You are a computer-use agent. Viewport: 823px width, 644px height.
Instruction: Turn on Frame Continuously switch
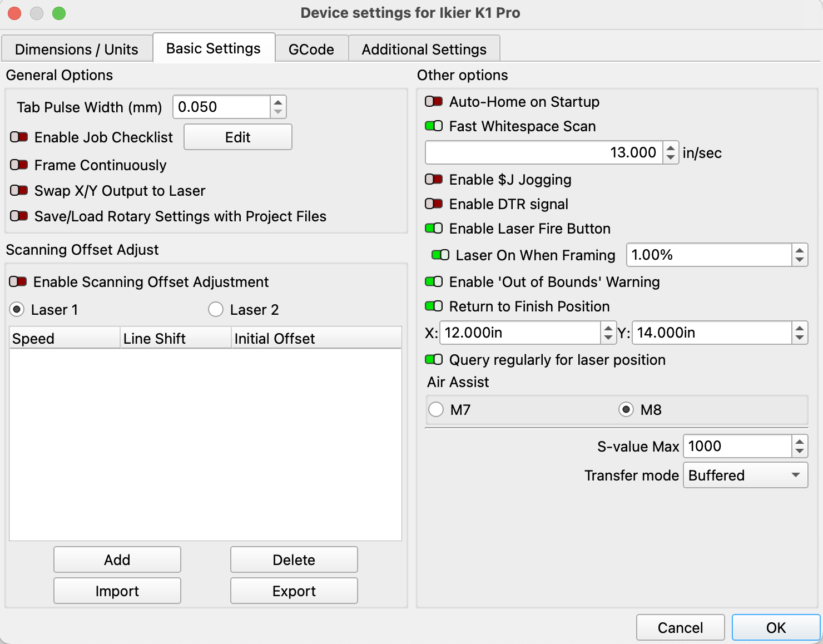[19, 165]
